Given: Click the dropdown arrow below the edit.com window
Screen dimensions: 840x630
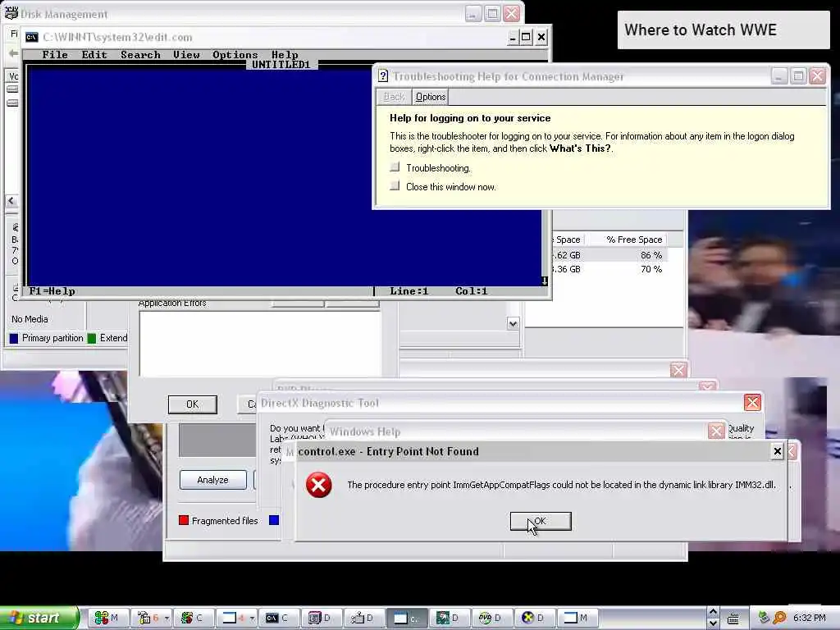Looking at the screenshot, I should [x=514, y=323].
